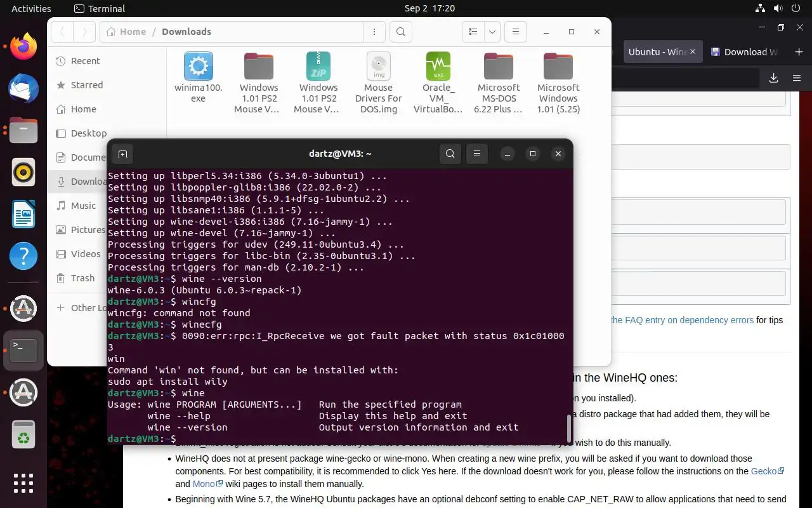Screen dimensions: 812x508
Task: Open Trash from the dock
Action: (x=23, y=436)
